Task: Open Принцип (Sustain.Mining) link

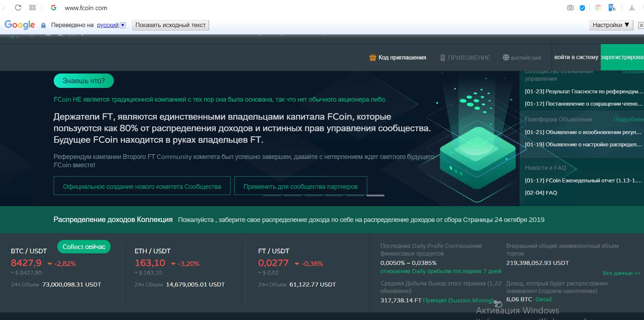Action: point(458,301)
